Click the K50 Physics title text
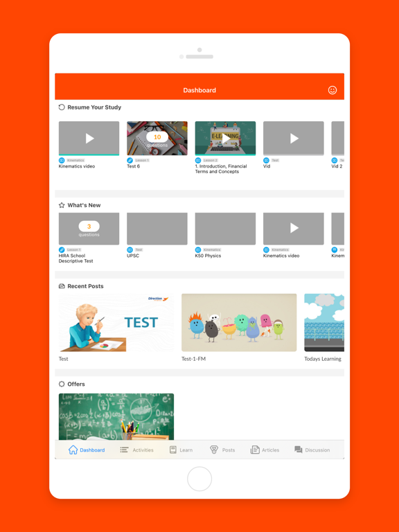The height and width of the screenshot is (532, 399). (x=208, y=256)
